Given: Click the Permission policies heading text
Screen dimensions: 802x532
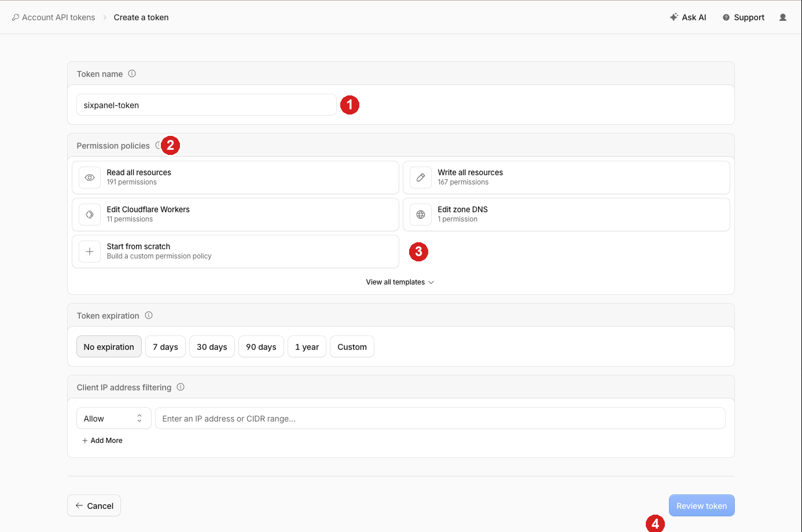Looking at the screenshot, I should (x=113, y=146).
